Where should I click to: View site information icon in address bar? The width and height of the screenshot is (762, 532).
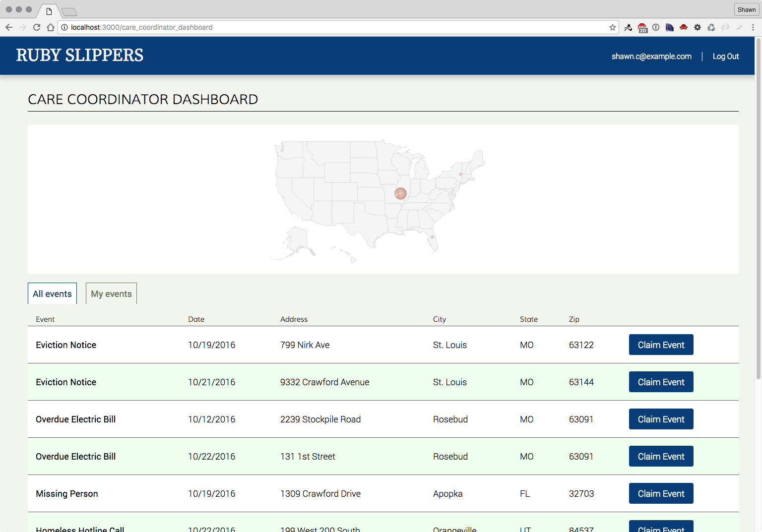64,27
